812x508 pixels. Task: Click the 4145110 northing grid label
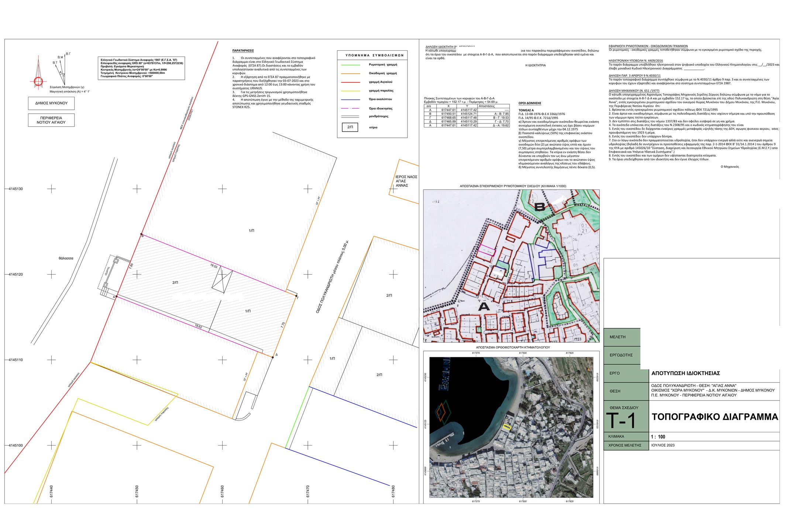point(16,360)
